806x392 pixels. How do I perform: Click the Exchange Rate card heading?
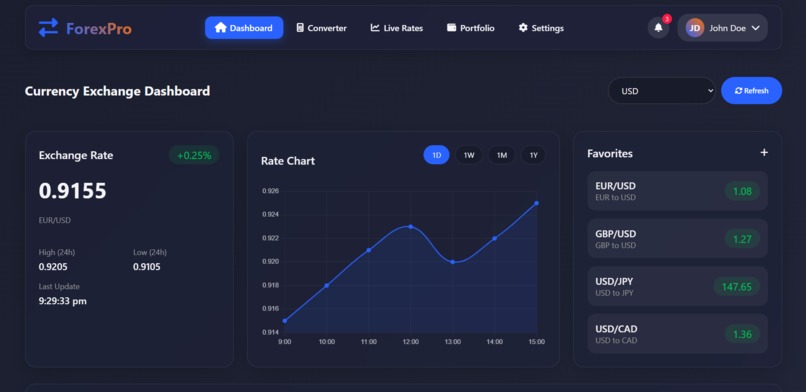[76, 155]
